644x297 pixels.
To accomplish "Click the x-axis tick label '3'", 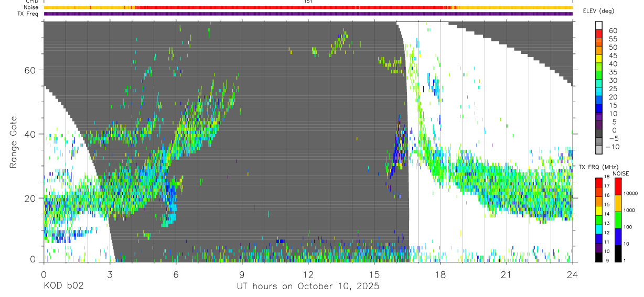I will pos(110,274).
